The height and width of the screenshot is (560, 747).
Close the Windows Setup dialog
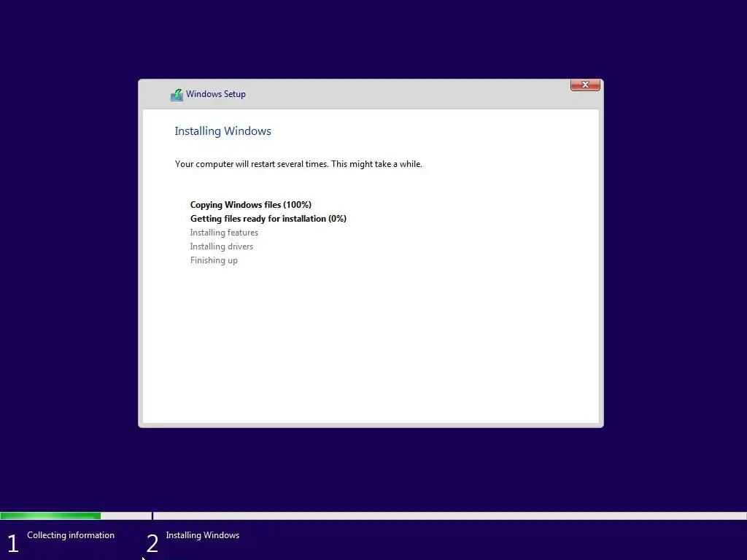pos(585,85)
